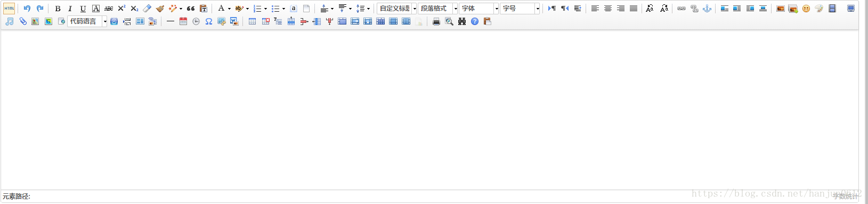868x204 pixels.
Task: Toggle underline formatting
Action: click(83, 9)
